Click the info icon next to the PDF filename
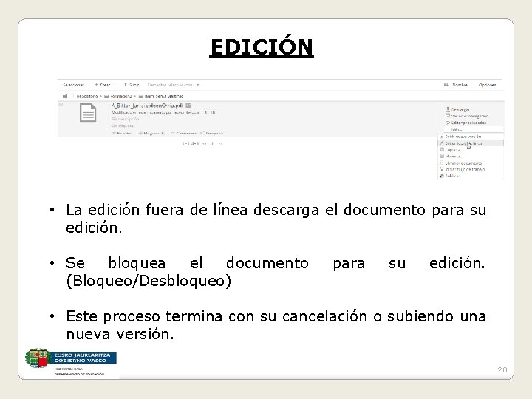 [188, 106]
